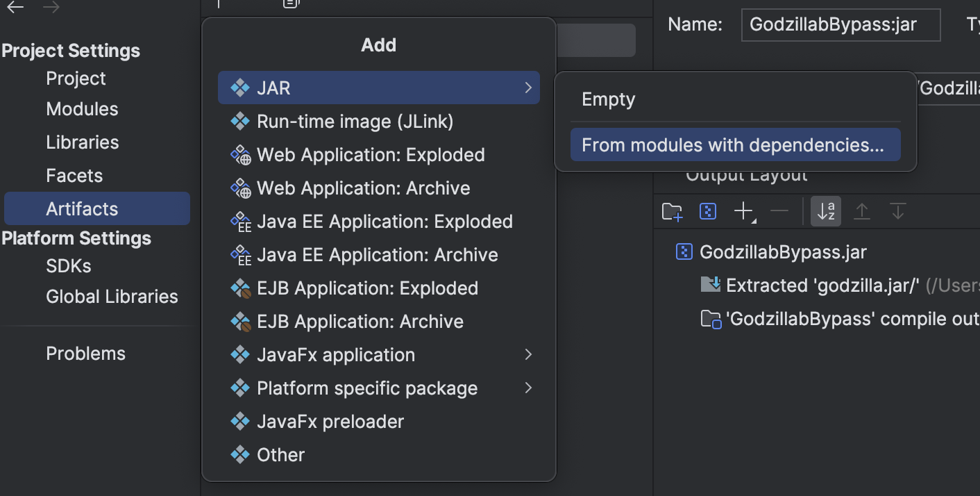Click the Create Directory folder icon
980x496 pixels.
[x=672, y=212]
